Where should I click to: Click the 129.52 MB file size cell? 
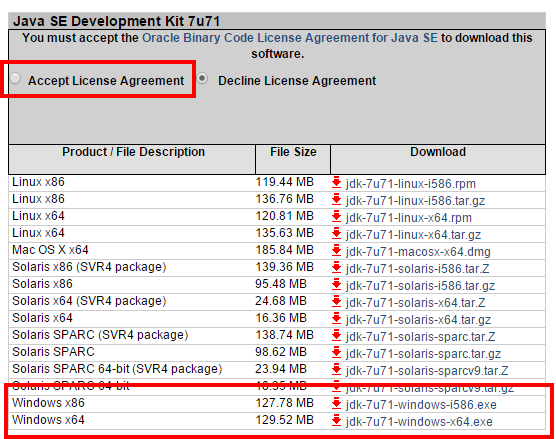[285, 420]
